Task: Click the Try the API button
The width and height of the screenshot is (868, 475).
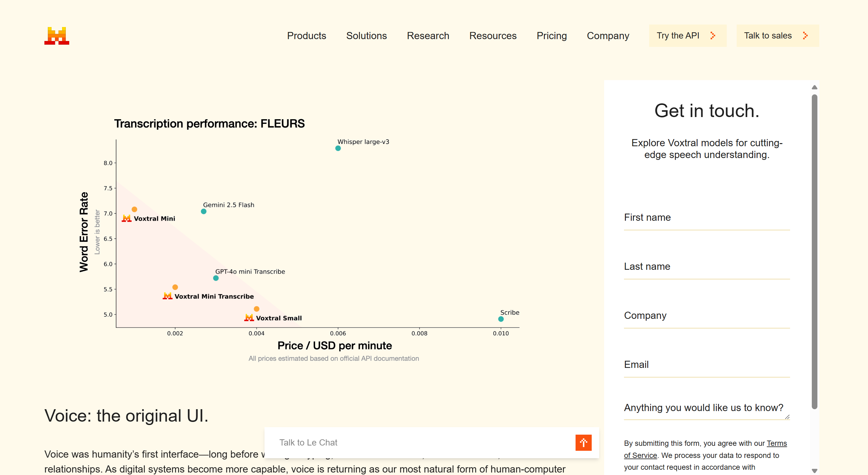Action: pyautogui.click(x=688, y=36)
